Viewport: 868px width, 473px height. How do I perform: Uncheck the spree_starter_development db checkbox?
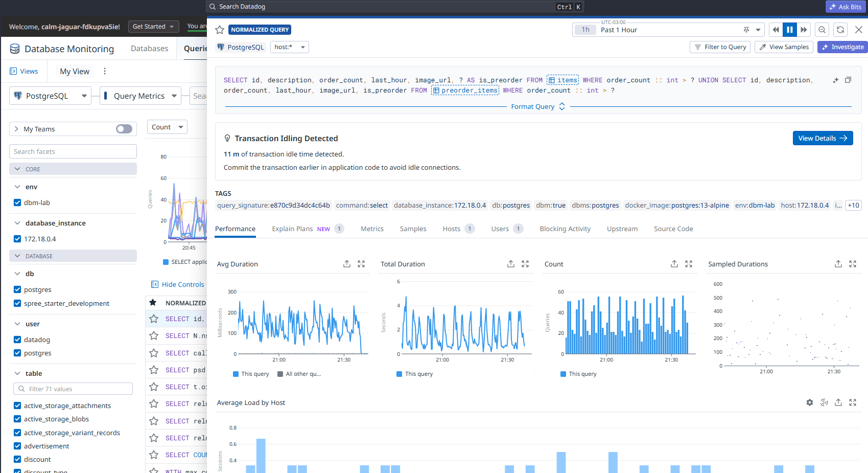(17, 303)
